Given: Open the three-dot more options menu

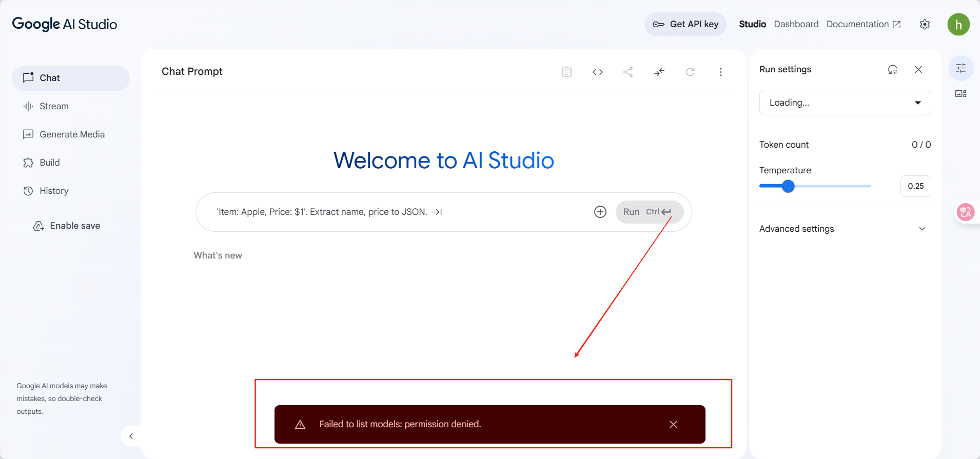Looking at the screenshot, I should (721, 72).
